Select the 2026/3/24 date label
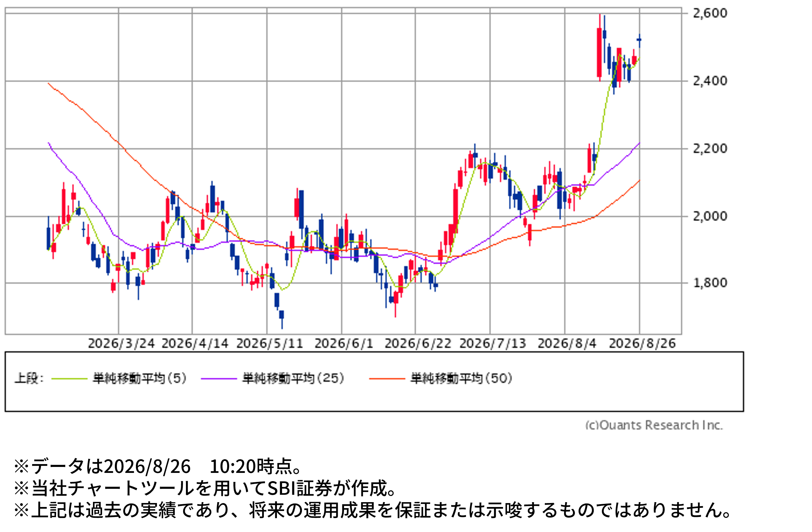The image size is (812, 532). tap(121, 343)
